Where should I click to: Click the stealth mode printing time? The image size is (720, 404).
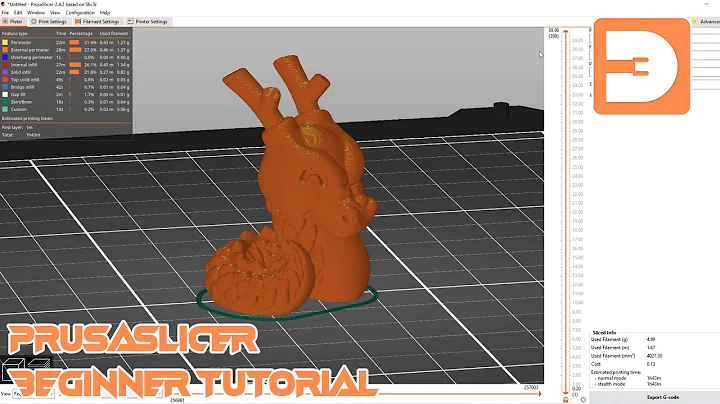click(x=654, y=384)
